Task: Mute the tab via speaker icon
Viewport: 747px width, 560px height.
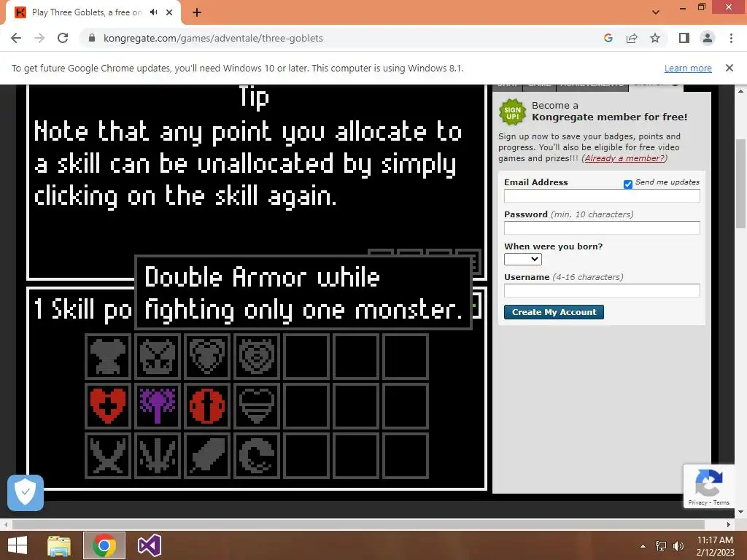Action: 153,12
